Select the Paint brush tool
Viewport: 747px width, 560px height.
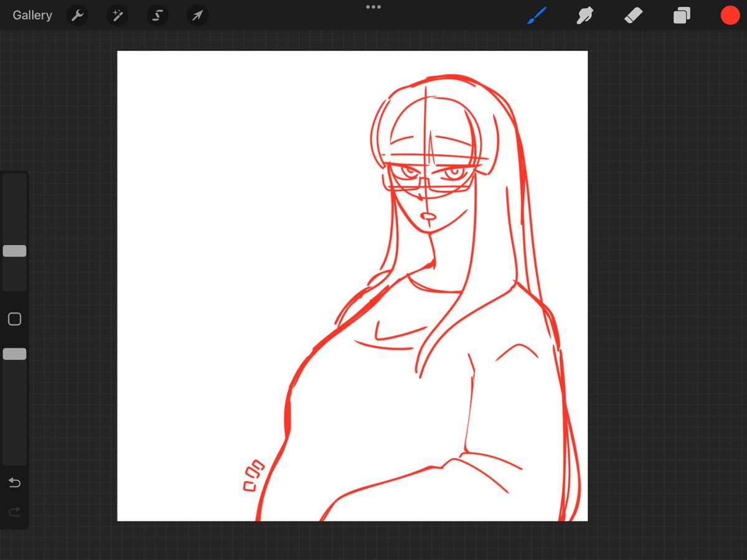point(537,16)
